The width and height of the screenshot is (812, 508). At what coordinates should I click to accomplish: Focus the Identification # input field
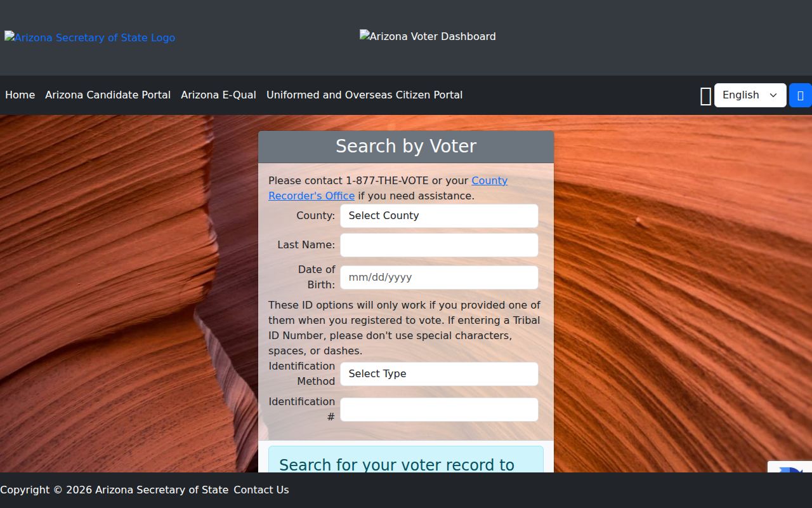[439, 410]
